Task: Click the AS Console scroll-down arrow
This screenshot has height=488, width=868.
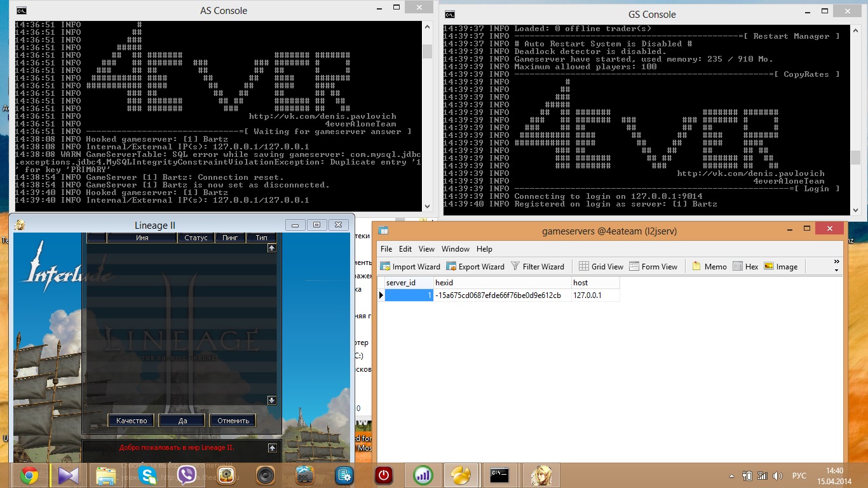Action: (x=428, y=205)
